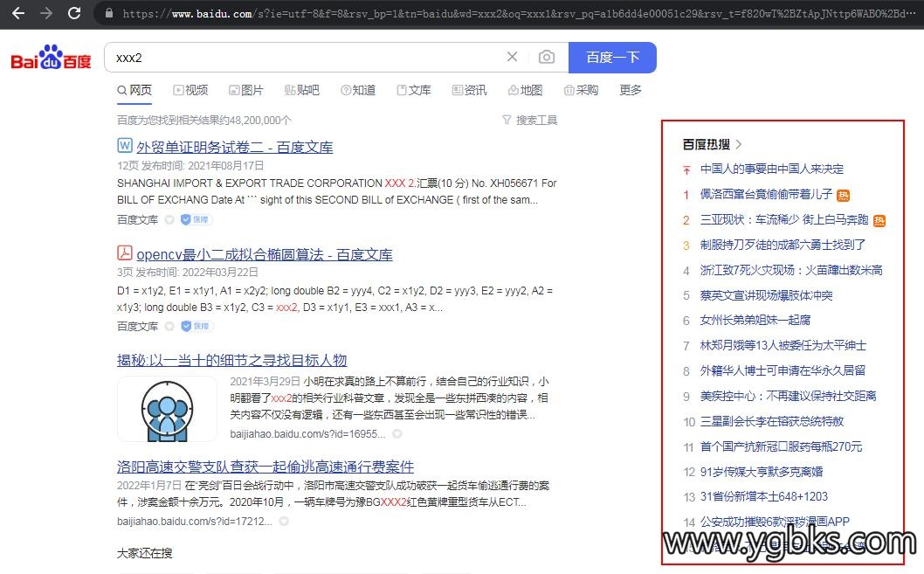Click circle icon beside baijiahao 16955 URL
This screenshot has height=574, width=924.
(x=397, y=433)
